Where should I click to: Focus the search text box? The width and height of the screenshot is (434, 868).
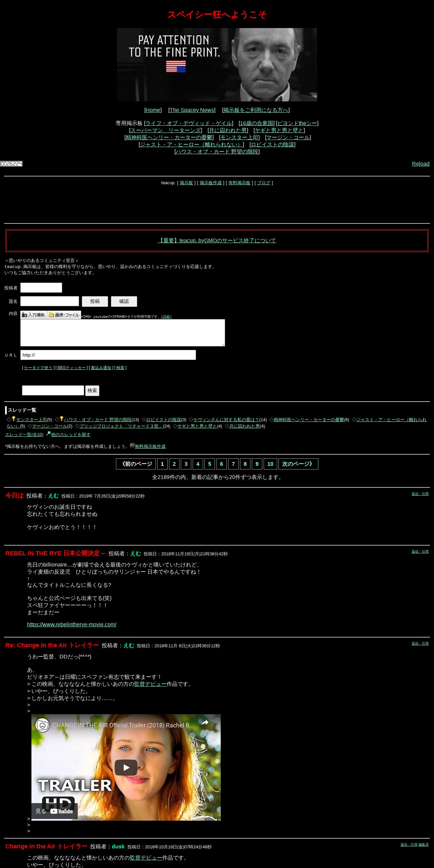[53, 390]
